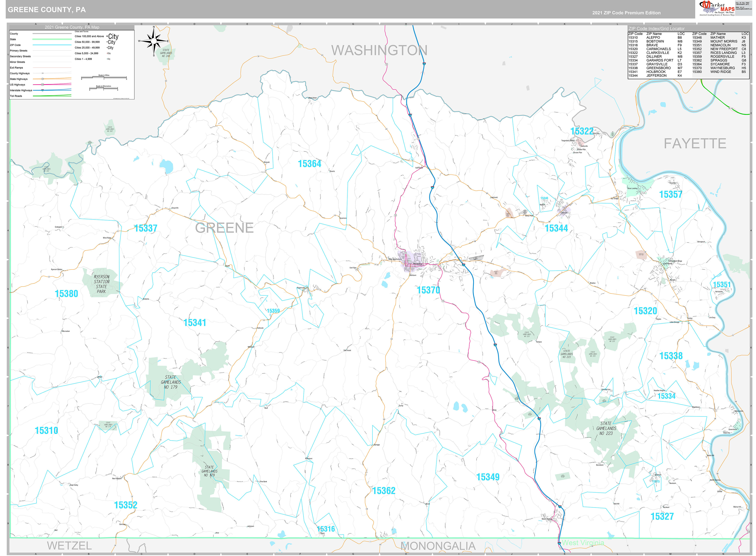The image size is (756, 556).
Task: Select the State Highways route marker icon
Action: [43, 79]
